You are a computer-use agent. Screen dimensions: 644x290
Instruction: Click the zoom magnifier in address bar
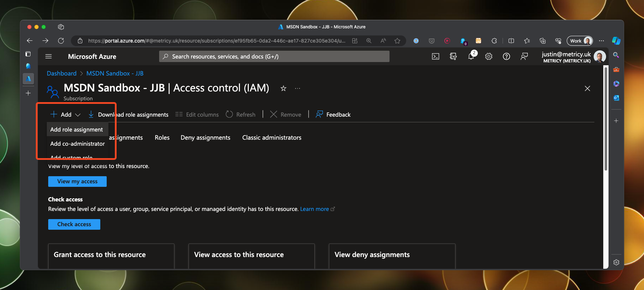[x=369, y=41]
